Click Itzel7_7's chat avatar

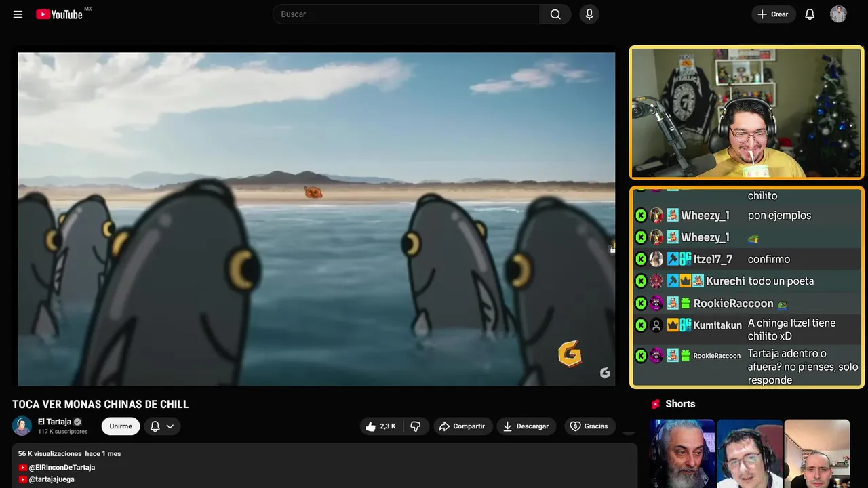[x=656, y=259]
